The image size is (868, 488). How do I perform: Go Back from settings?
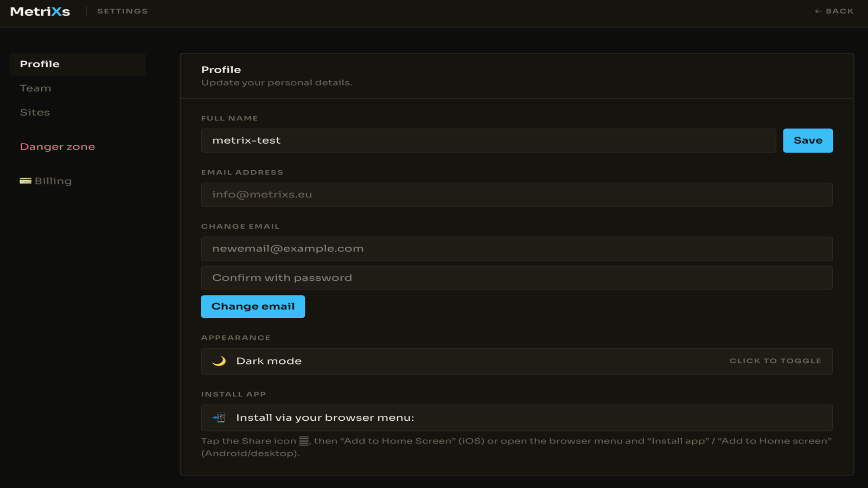(x=834, y=11)
